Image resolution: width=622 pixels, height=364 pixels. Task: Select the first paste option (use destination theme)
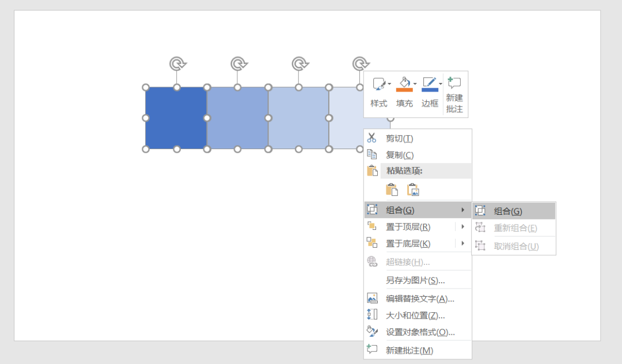point(392,190)
